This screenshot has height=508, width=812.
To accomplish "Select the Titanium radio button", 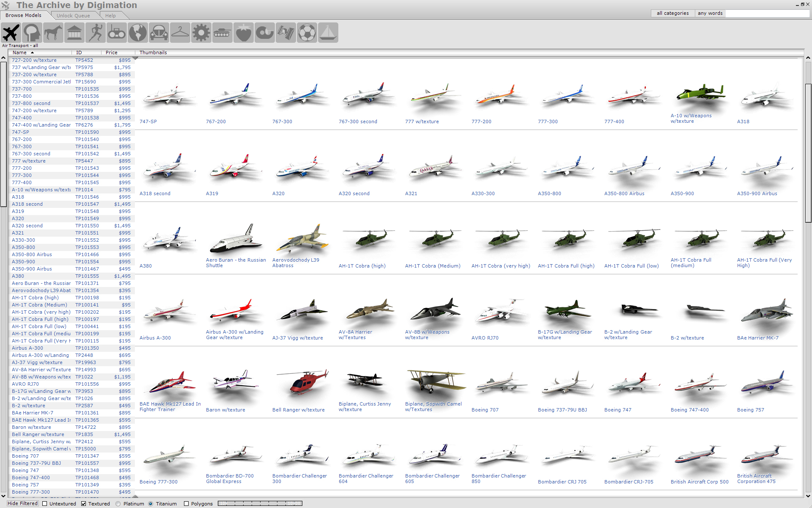I will [151, 504].
